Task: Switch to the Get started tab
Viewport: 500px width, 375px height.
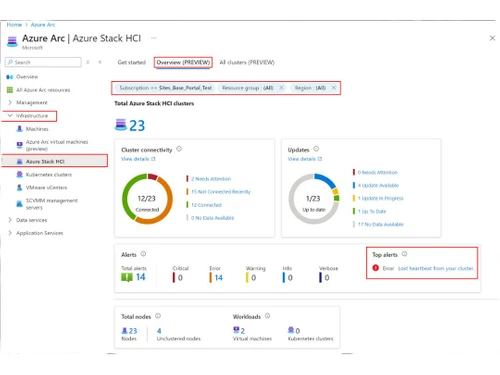Action: (132, 62)
